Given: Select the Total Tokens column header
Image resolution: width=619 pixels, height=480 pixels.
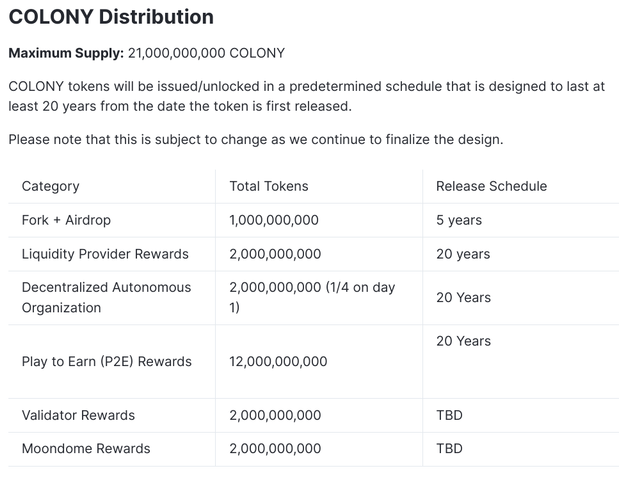Looking at the screenshot, I should pyautogui.click(x=269, y=186).
